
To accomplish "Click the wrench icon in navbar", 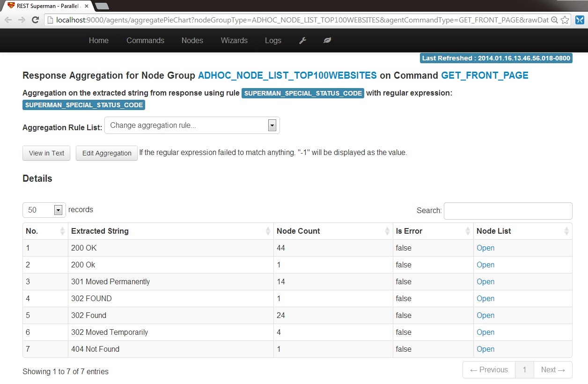I will pos(302,40).
